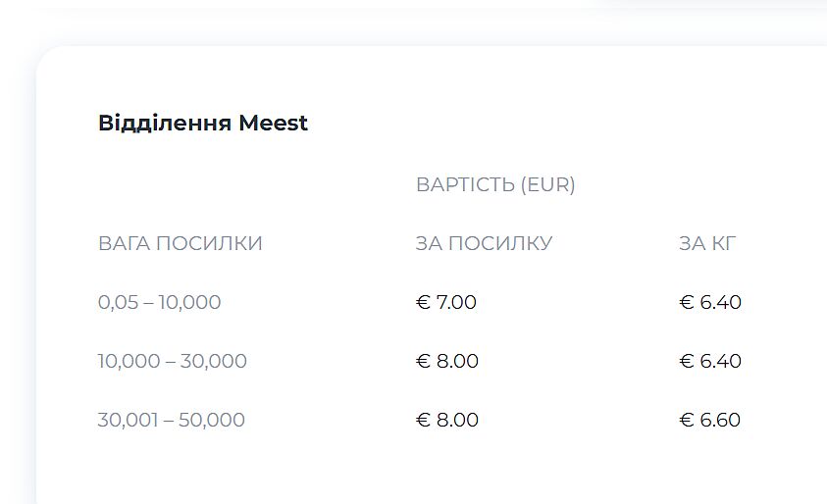Click the € 7.00 parcel price
Image resolution: width=827 pixels, height=504 pixels.
[x=446, y=302]
